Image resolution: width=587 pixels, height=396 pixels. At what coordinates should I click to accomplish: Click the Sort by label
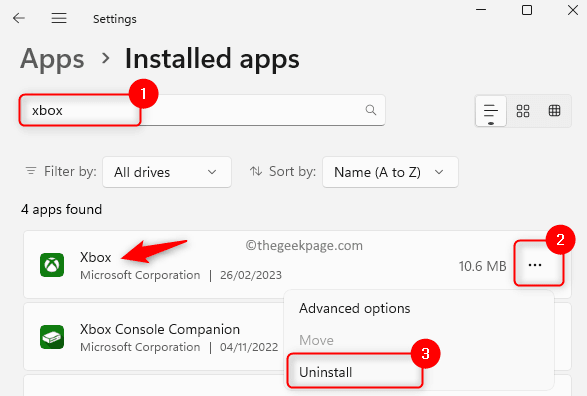pyautogui.click(x=292, y=171)
